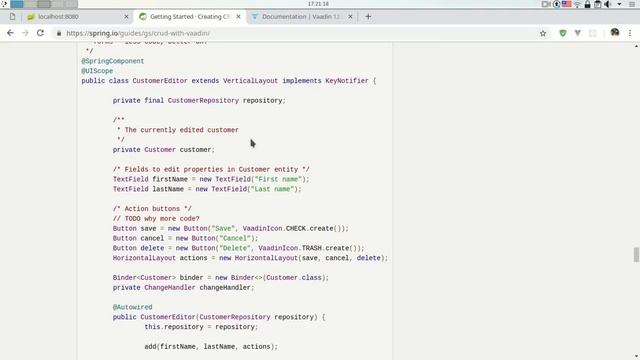Open the Wi-Fi network tray icon
This screenshot has height=360, width=640.
pos(577,4)
